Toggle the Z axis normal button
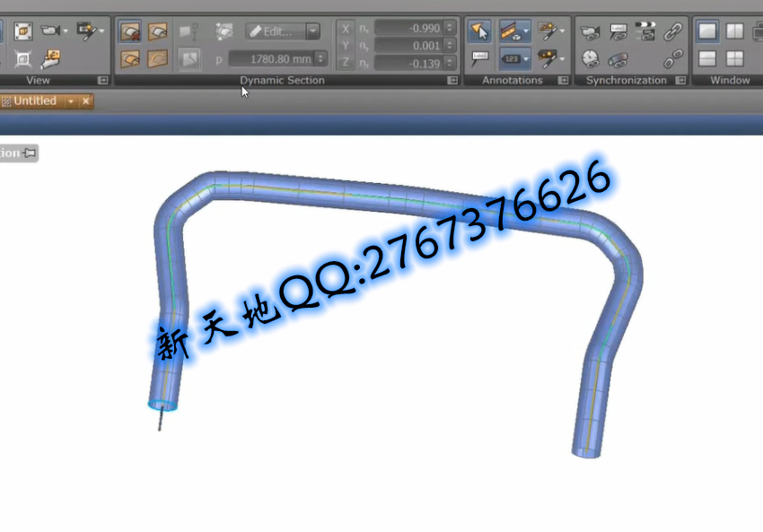Image resolution: width=763 pixels, height=532 pixels. 347,63
